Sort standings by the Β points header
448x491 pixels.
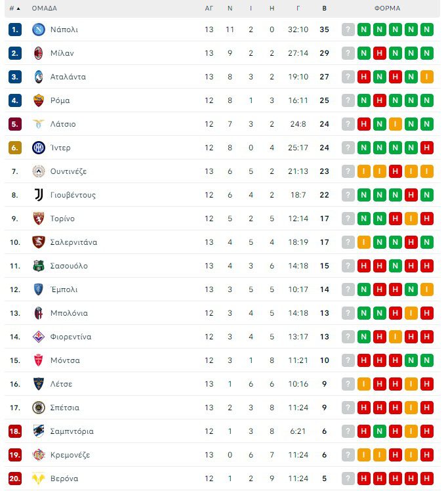pos(324,9)
